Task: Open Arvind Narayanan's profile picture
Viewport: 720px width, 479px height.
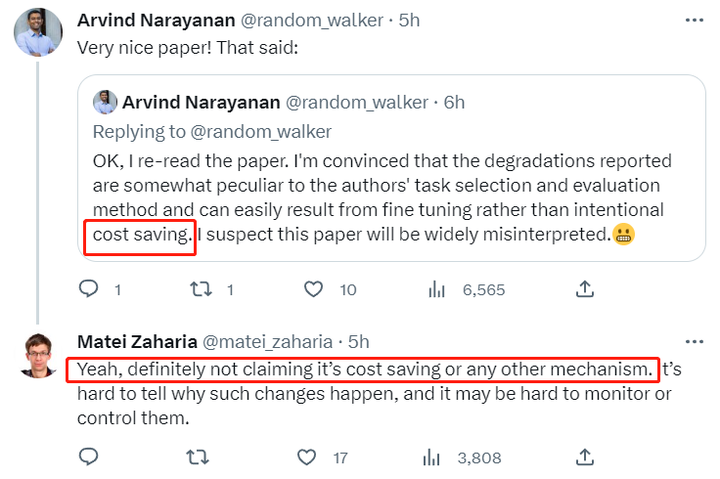Action: click(x=38, y=32)
